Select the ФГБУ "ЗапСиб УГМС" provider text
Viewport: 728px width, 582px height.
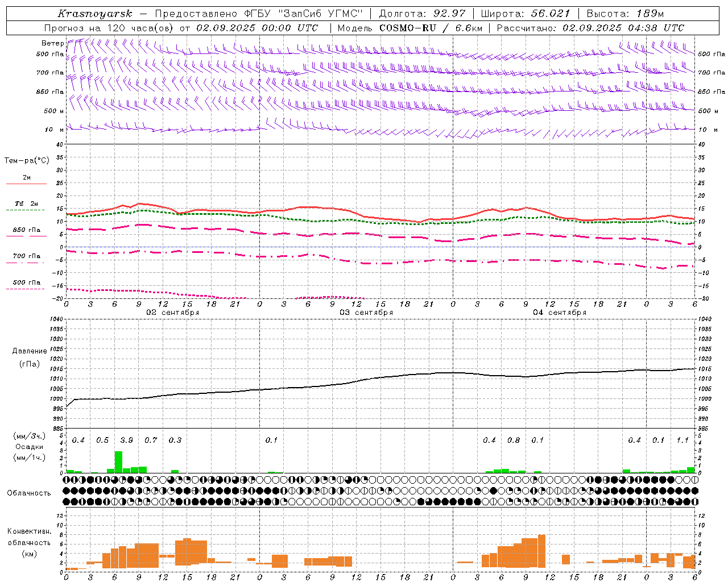click(x=303, y=13)
